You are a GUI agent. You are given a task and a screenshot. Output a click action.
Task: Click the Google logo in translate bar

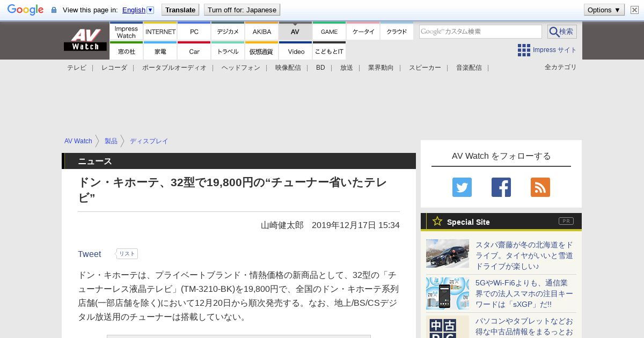coord(25,10)
